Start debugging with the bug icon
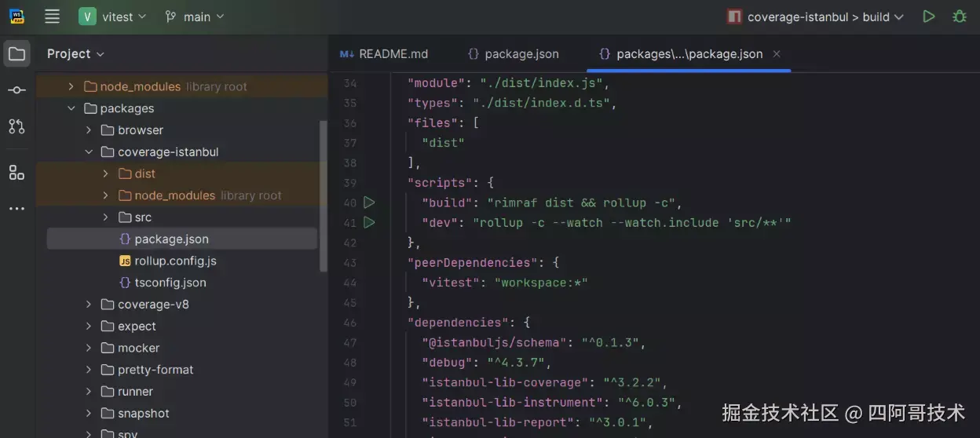 pos(960,16)
